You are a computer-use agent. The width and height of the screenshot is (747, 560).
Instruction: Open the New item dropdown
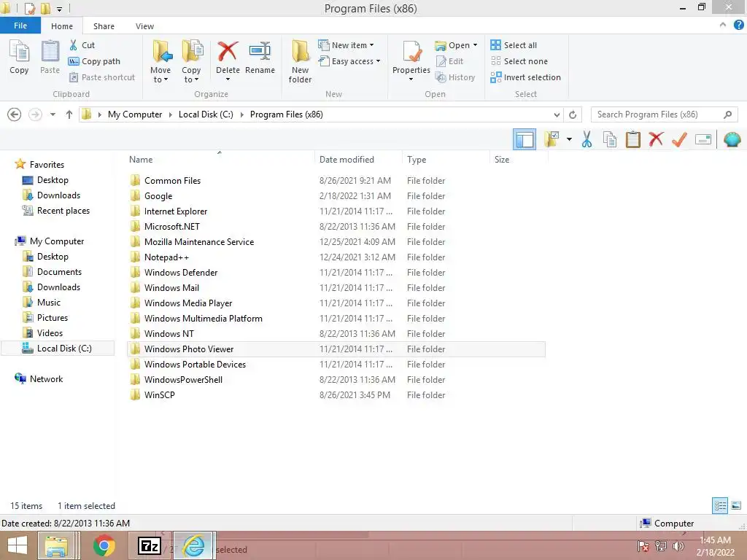point(346,45)
